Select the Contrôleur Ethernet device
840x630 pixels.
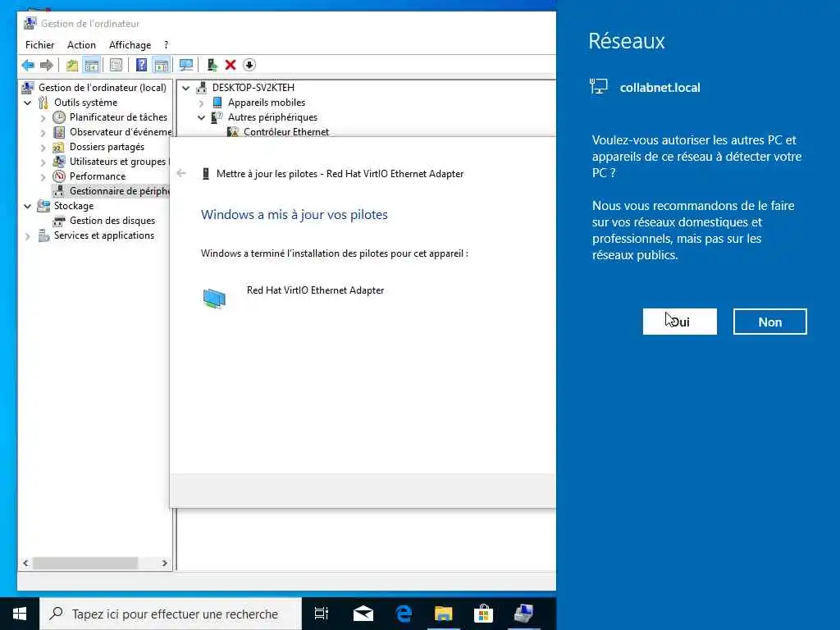click(x=286, y=132)
